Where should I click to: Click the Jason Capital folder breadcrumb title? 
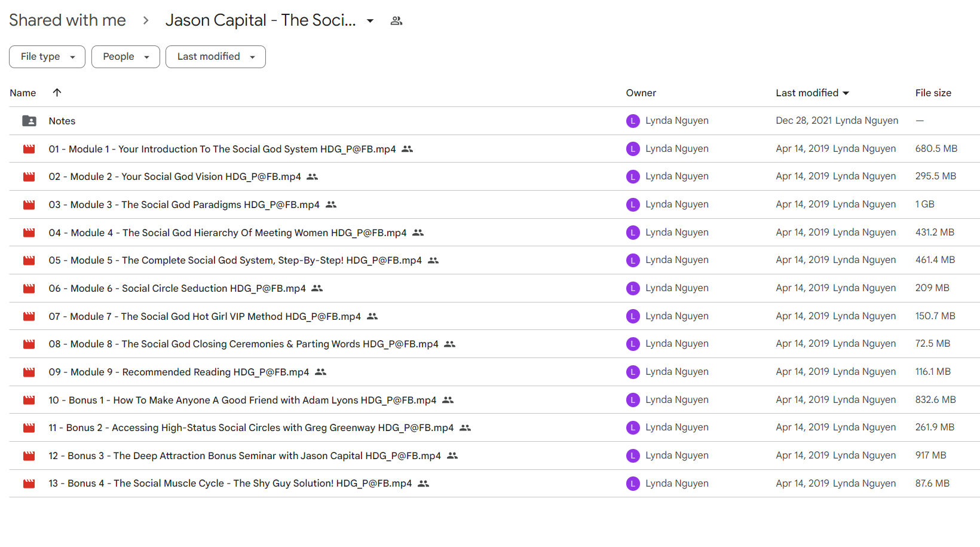click(x=261, y=20)
